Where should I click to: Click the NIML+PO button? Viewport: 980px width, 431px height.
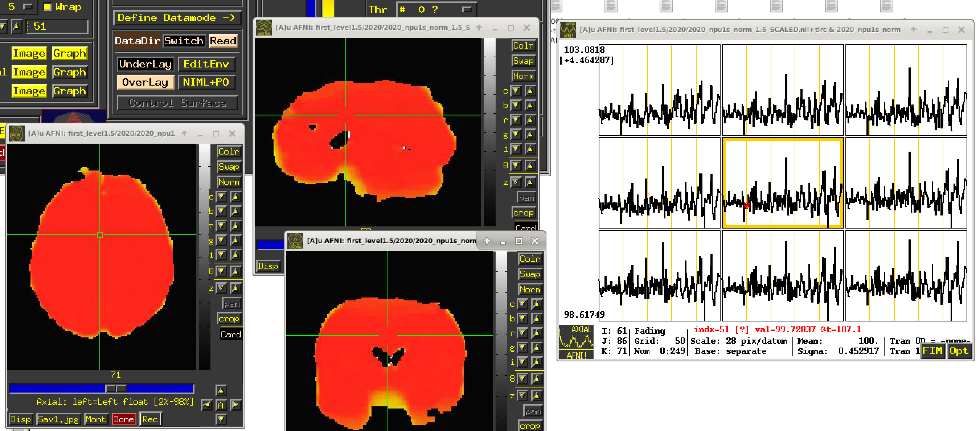[206, 82]
